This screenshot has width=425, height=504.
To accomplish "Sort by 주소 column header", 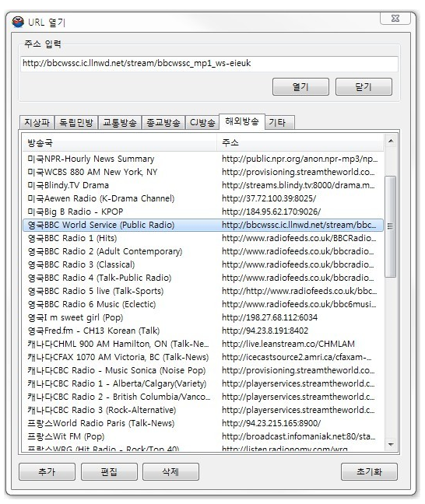I will tap(300, 142).
